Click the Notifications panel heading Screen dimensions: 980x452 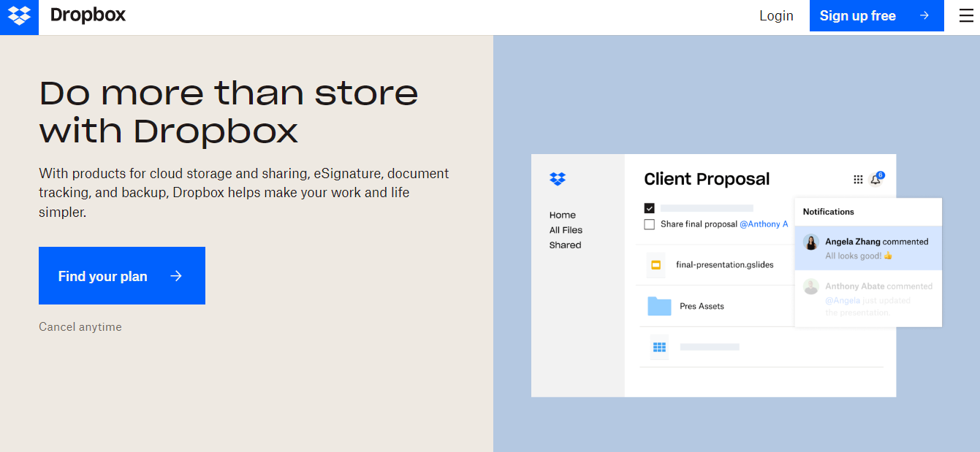(829, 212)
